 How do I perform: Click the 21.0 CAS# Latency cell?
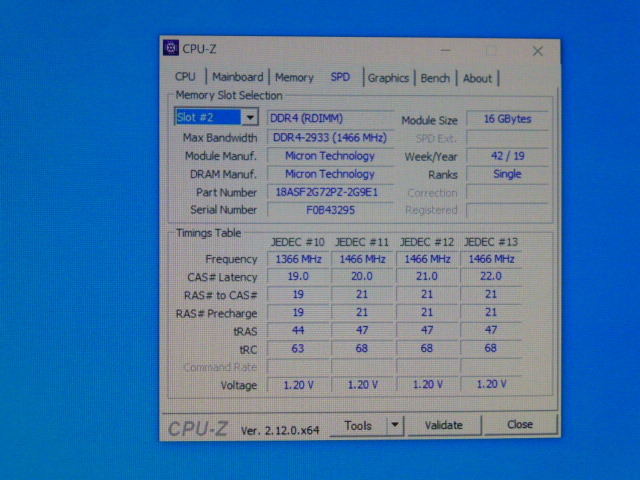point(427,277)
